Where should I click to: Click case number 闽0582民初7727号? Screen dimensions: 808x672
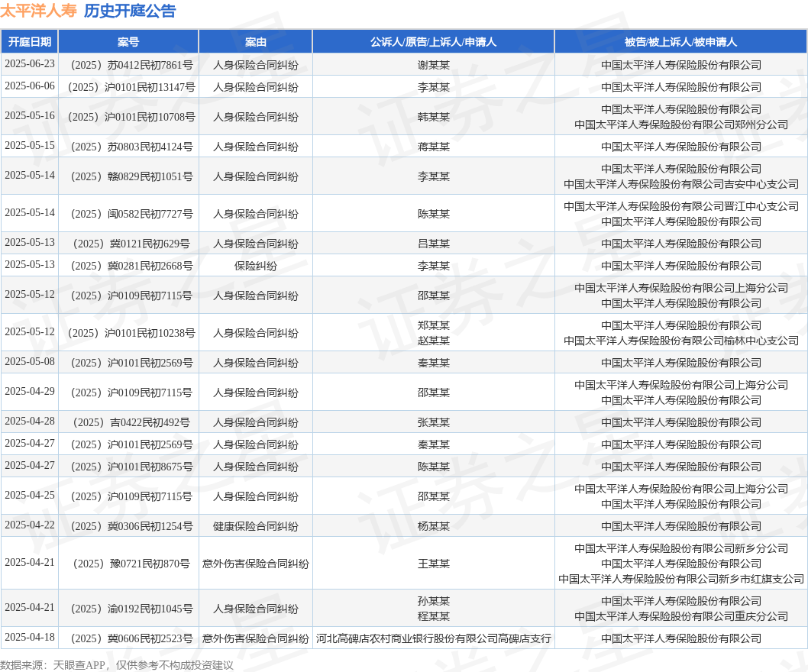tap(131, 214)
